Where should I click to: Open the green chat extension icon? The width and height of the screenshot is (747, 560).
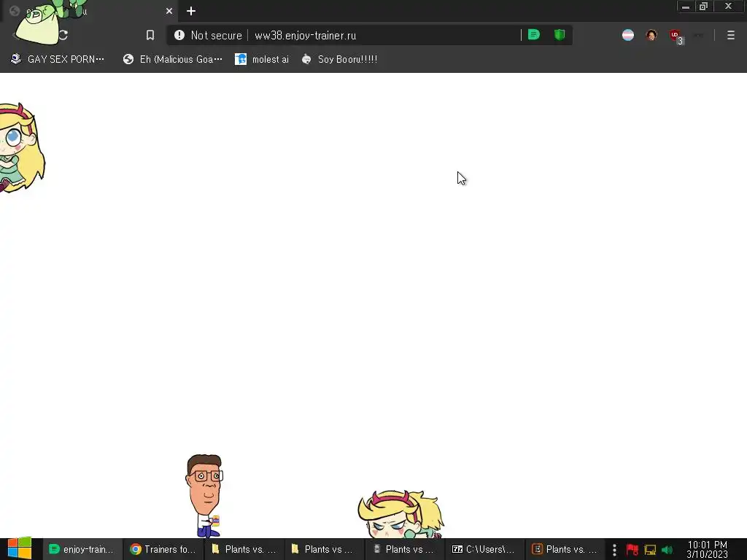coord(534,35)
